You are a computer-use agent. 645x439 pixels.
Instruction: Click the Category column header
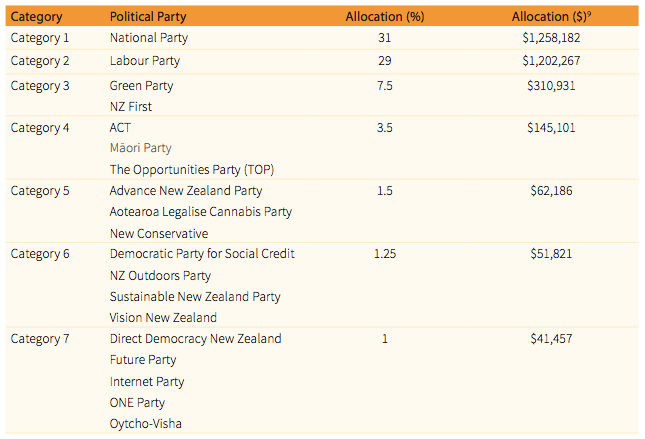[x=36, y=17]
